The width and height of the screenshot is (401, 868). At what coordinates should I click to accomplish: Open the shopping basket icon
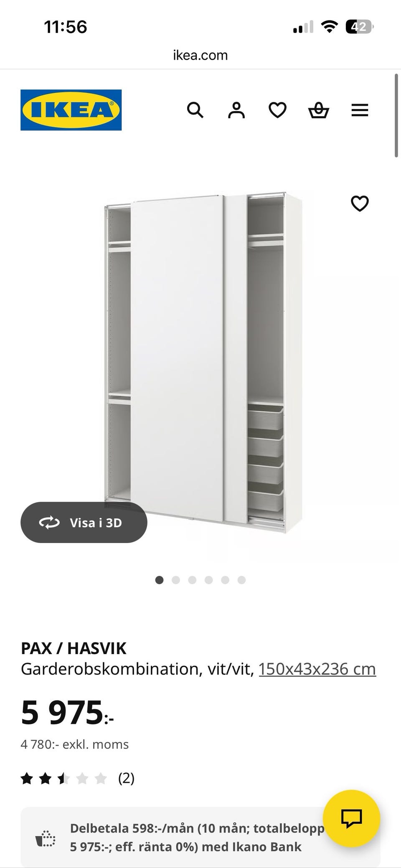point(319,110)
